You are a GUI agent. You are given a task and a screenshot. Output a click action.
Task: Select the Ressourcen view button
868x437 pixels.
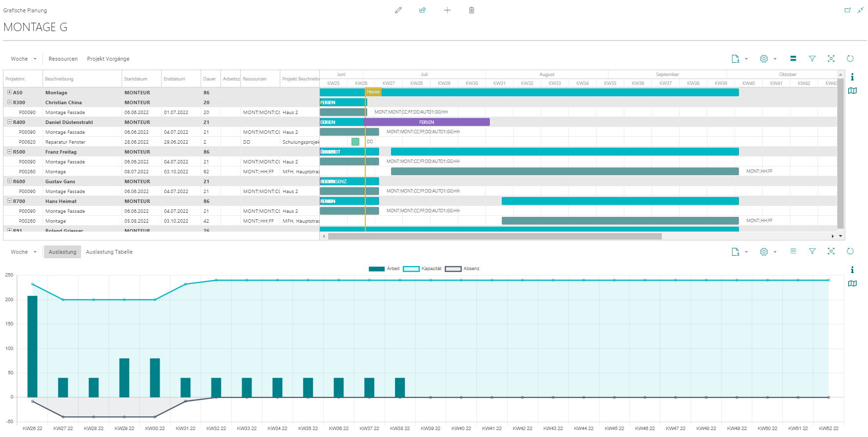[x=63, y=59]
